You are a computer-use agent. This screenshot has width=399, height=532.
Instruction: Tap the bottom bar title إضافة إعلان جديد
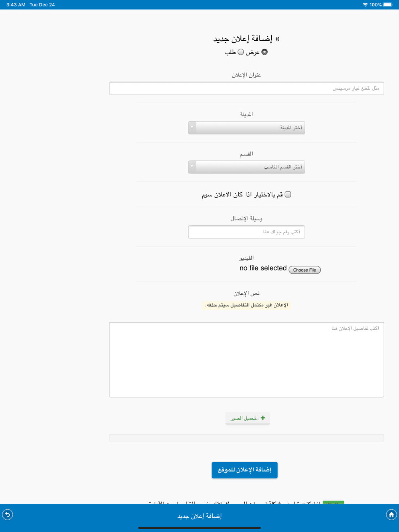tap(199, 516)
